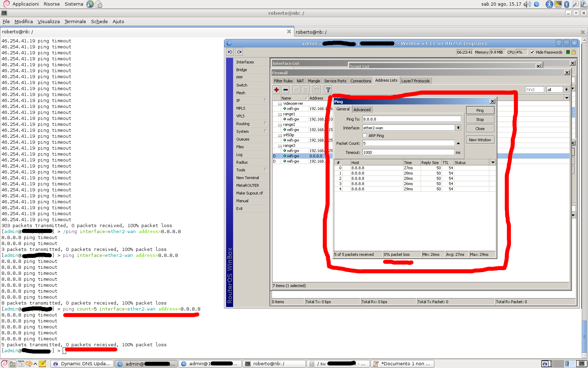Open New Terminal from WinBox sidebar
This screenshot has width=588, height=368.
[247, 178]
